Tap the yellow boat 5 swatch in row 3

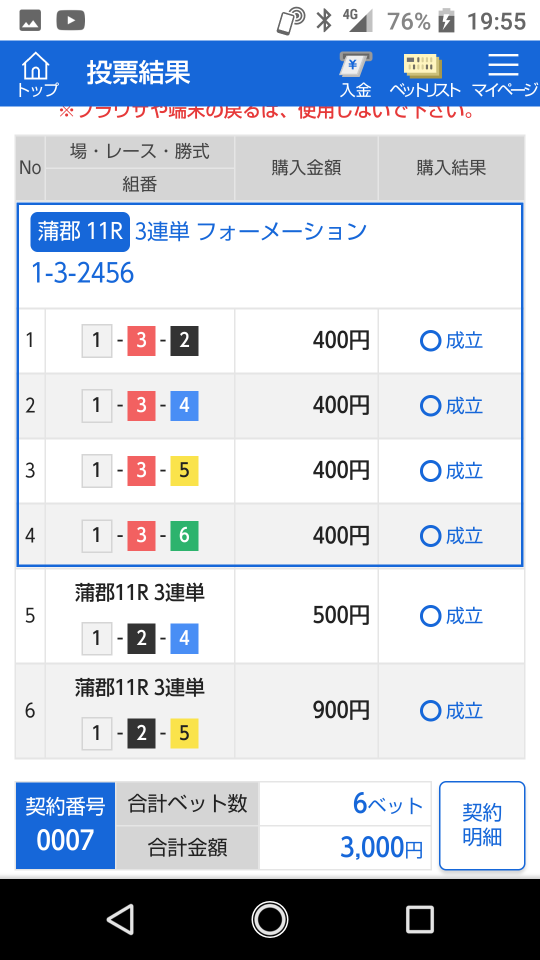[x=184, y=471]
